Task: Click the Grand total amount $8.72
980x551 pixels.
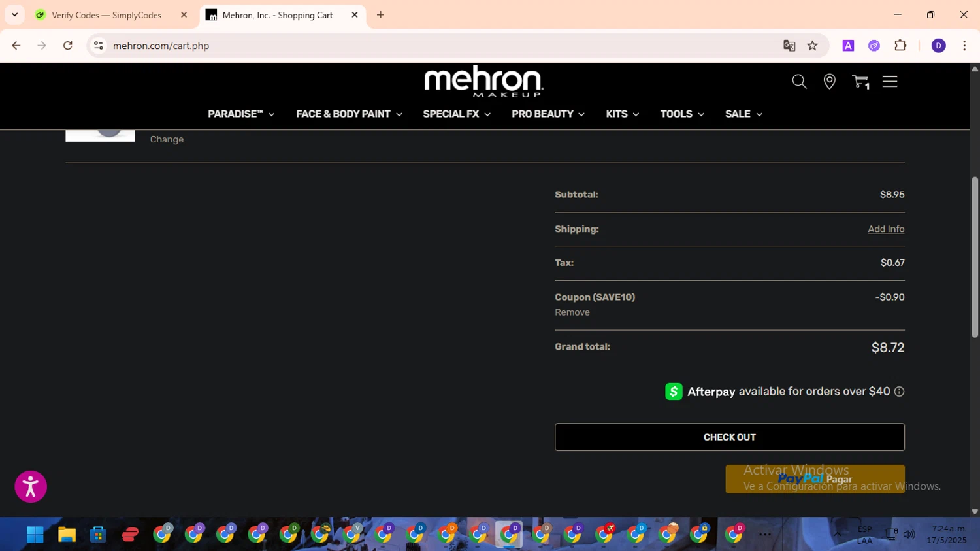Action: pyautogui.click(x=888, y=348)
